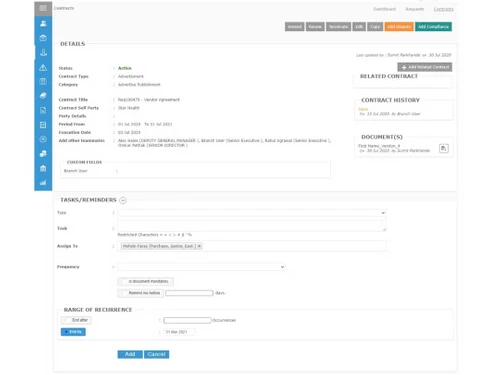Collapse the Tasks/Reminders section

coord(123,200)
